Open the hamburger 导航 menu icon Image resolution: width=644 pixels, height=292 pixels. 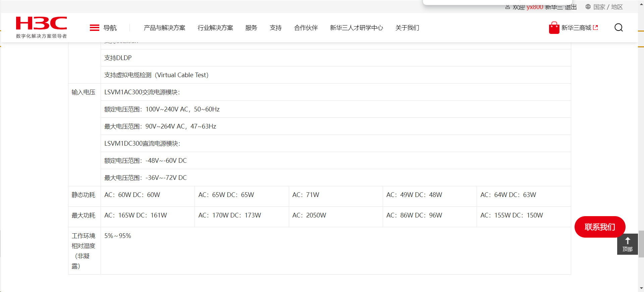(95, 28)
